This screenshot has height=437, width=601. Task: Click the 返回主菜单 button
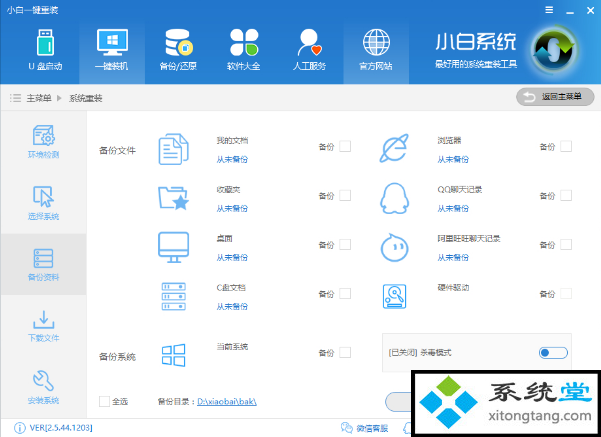coord(555,97)
